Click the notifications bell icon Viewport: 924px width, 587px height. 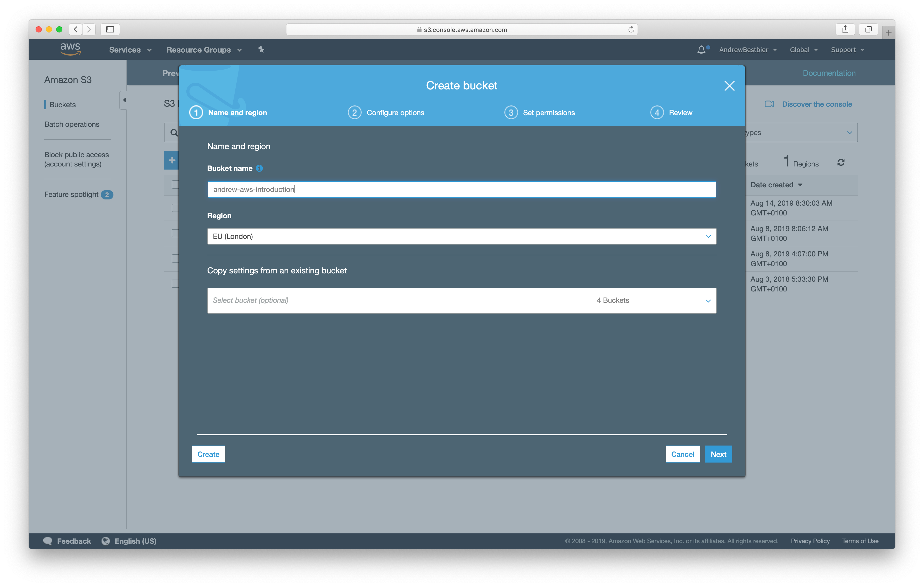click(701, 50)
